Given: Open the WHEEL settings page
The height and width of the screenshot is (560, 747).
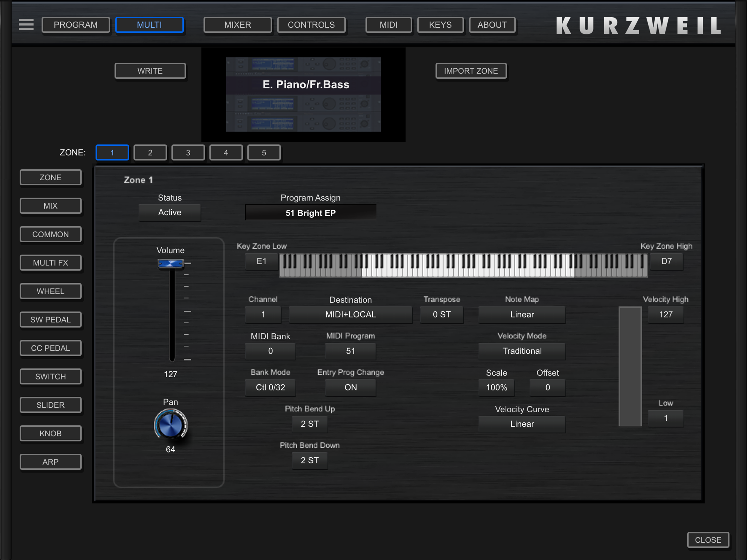Looking at the screenshot, I should [51, 291].
